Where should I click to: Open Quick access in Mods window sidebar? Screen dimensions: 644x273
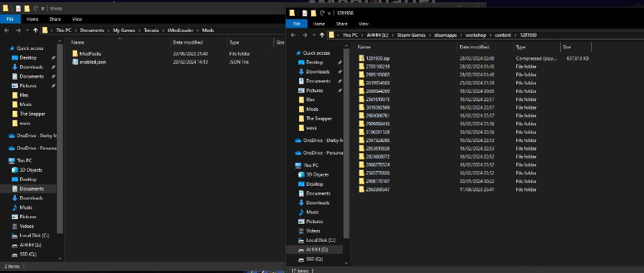[30, 49]
